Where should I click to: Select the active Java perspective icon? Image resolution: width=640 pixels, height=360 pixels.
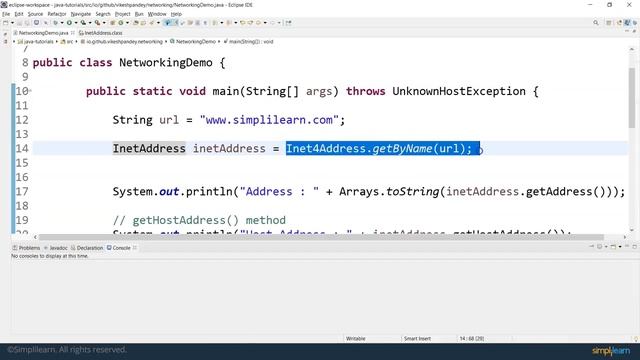pyautogui.click(x=627, y=23)
